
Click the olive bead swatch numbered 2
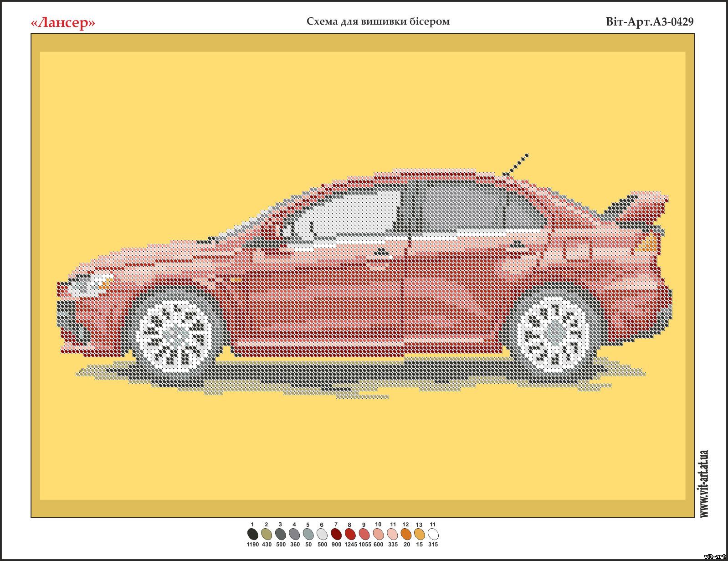(267, 534)
